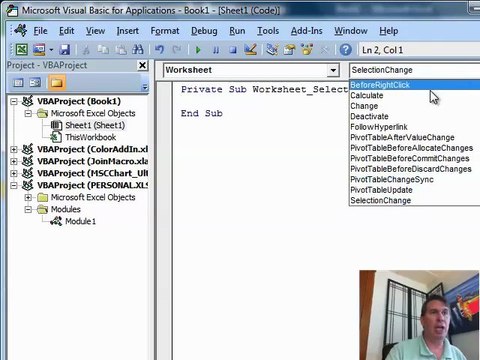Choose PivotTableBeforeAllocateChanges from list
This screenshot has height=360, width=480.
(x=414, y=148)
